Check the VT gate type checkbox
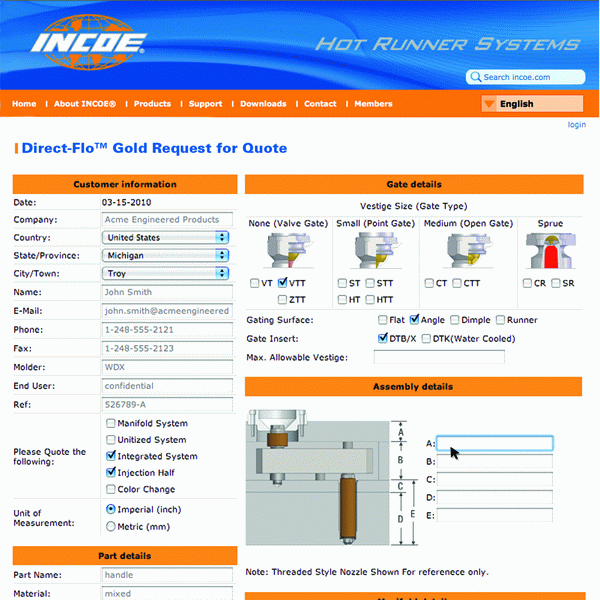This screenshot has height=600, width=600. 254,283
